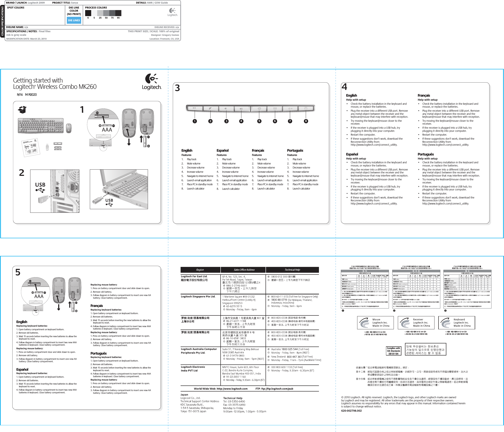This screenshot has width=504, height=432.
Task: Click the 1800 88 0719 phone number
Action: pos(279,300)
